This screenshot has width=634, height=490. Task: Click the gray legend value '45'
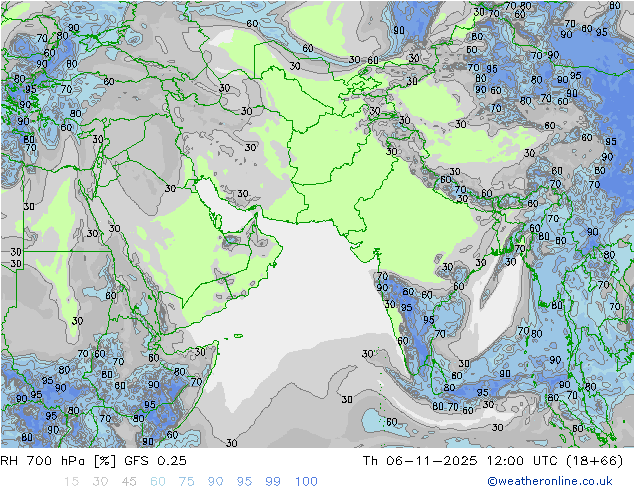(x=129, y=482)
